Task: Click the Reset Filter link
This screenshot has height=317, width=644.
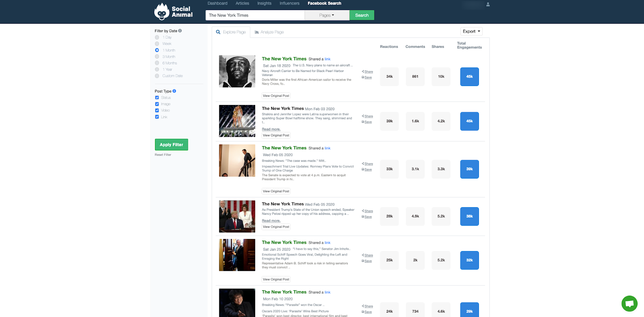Action: (163, 155)
